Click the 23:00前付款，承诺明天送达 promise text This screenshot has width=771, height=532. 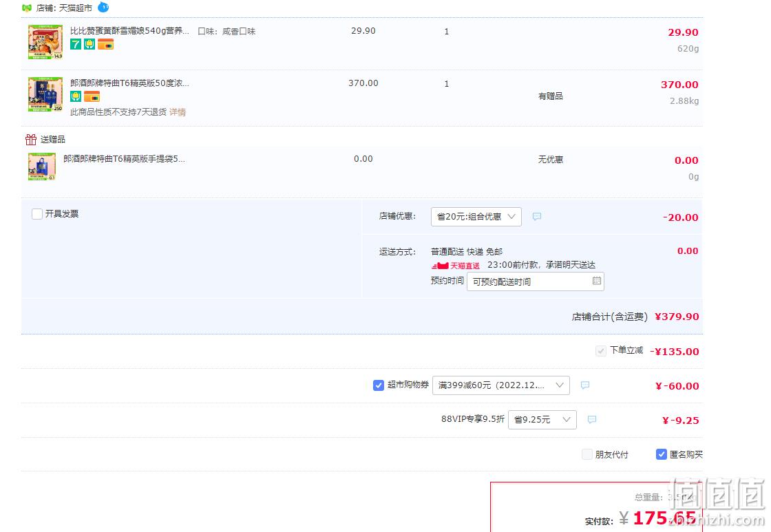pos(541,265)
